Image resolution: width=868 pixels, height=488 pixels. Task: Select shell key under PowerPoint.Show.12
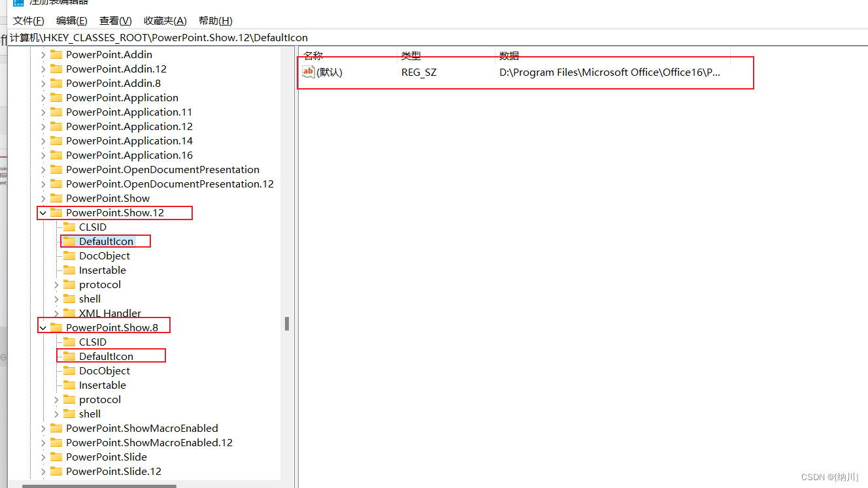coord(90,299)
